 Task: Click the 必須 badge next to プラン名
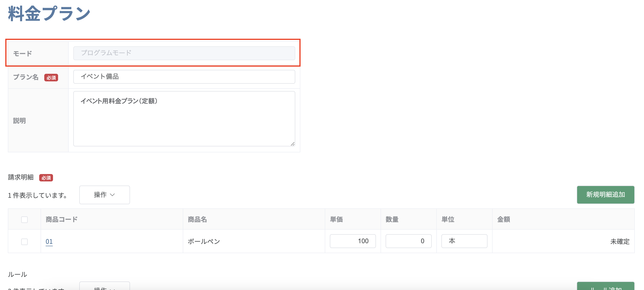[51, 77]
